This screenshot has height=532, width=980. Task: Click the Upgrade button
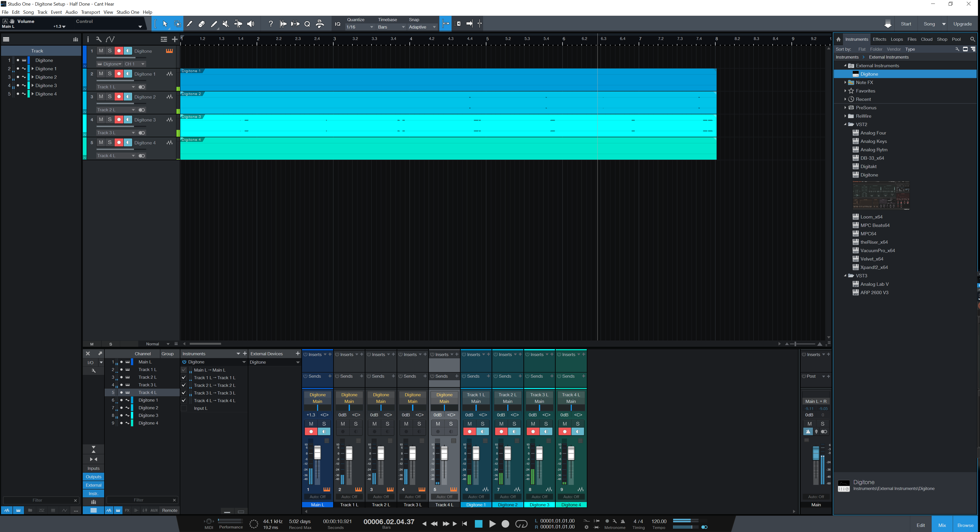coord(962,24)
